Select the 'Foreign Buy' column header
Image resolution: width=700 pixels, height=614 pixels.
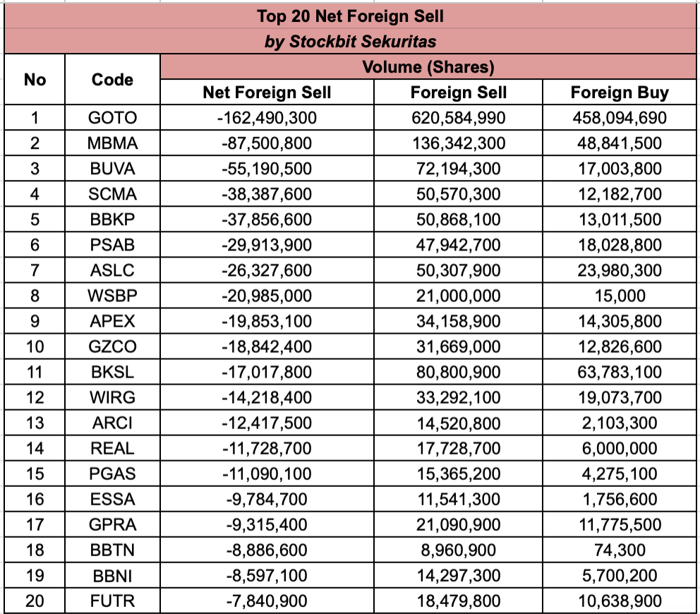point(620,92)
